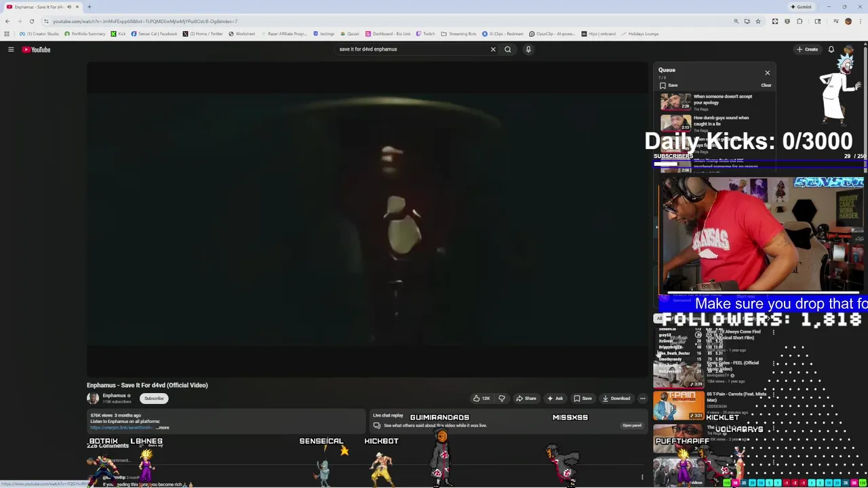
Task: Open YouTube notifications bell
Action: pos(831,49)
